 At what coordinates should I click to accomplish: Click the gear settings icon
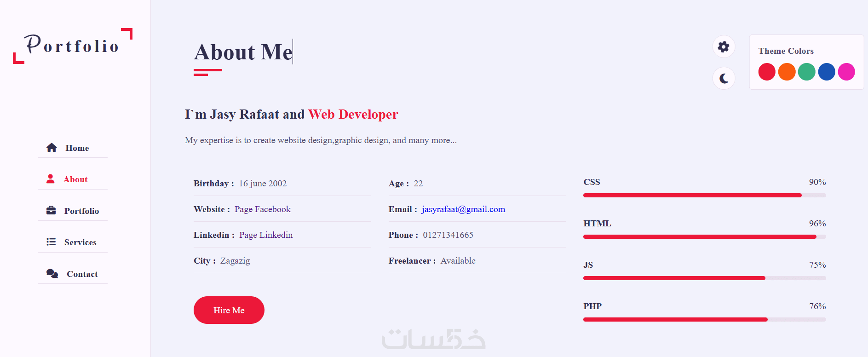click(x=724, y=47)
